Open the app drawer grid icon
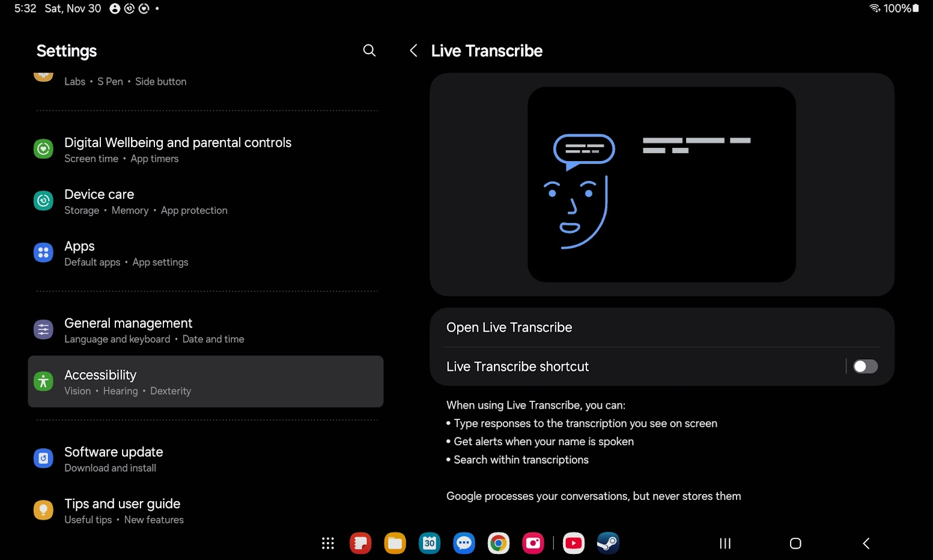This screenshot has height=560, width=933. (328, 543)
